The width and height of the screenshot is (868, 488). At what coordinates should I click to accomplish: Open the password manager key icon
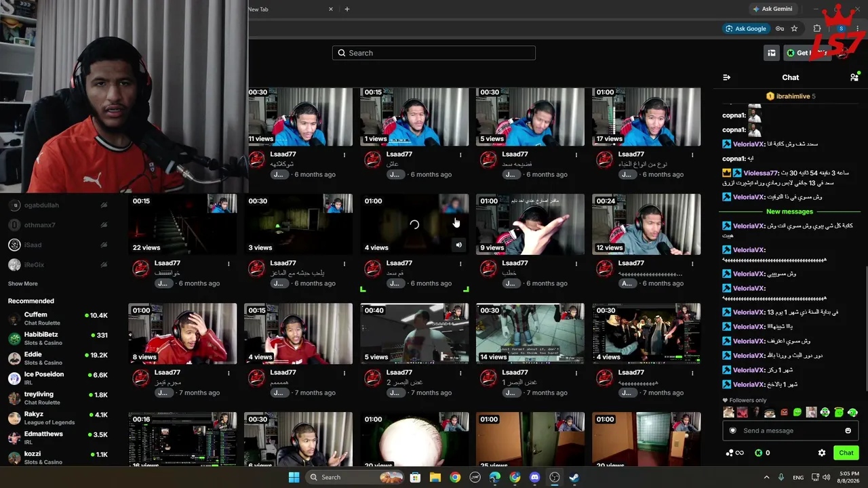click(780, 28)
